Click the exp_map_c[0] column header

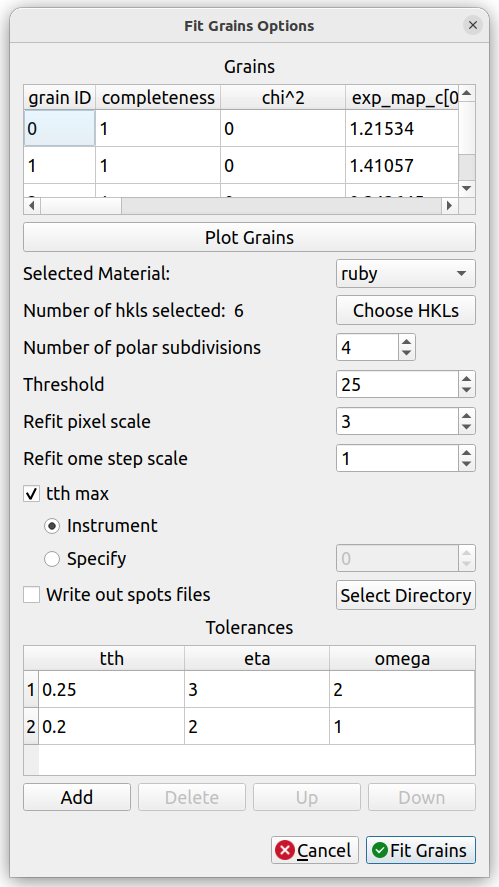402,97
